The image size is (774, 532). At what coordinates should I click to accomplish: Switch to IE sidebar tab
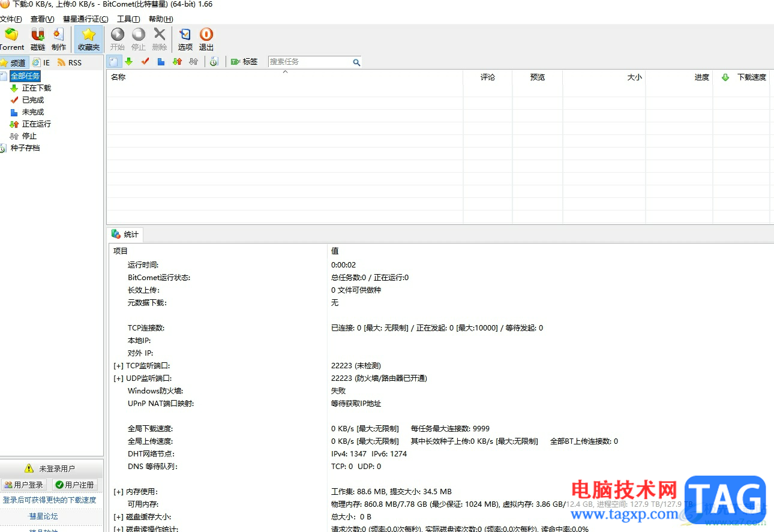(x=41, y=62)
